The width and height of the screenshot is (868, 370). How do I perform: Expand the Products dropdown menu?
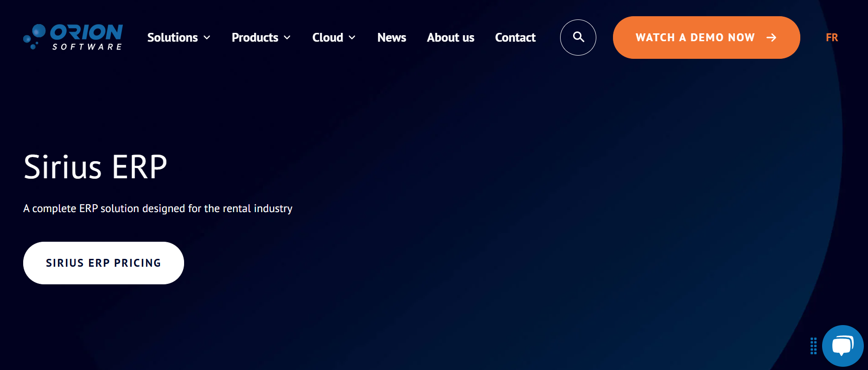tap(262, 38)
